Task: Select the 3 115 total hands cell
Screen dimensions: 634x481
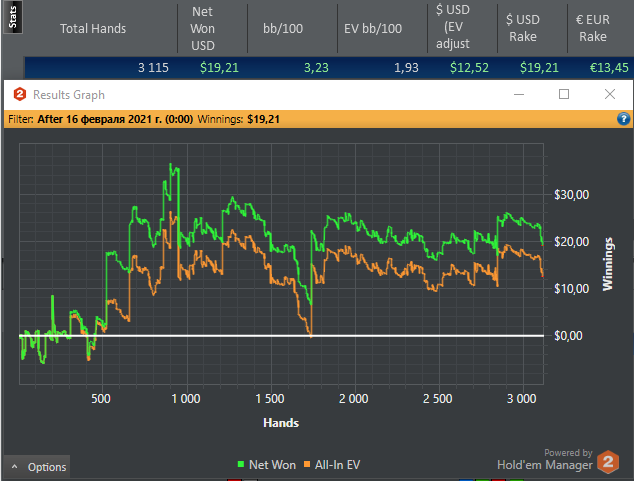Action: point(153,68)
